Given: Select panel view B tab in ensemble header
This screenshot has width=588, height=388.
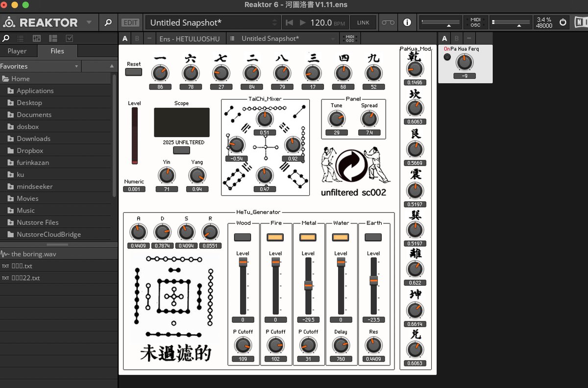Looking at the screenshot, I should point(137,39).
